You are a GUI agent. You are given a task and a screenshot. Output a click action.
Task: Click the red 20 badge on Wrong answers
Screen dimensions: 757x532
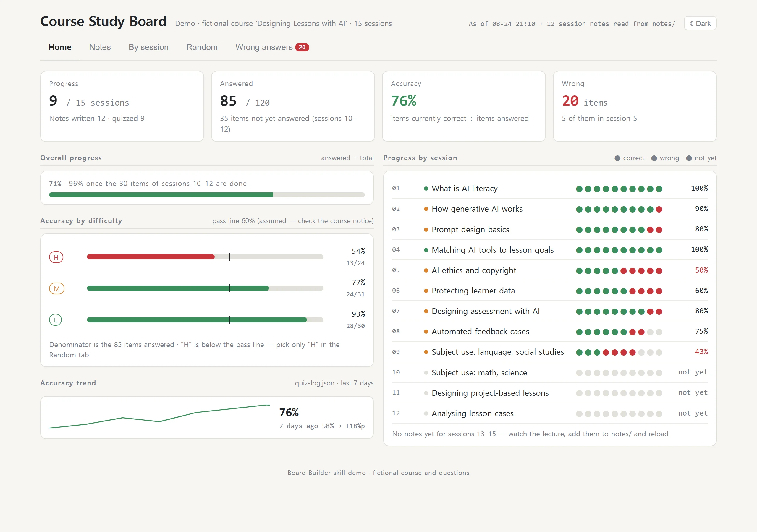(302, 47)
